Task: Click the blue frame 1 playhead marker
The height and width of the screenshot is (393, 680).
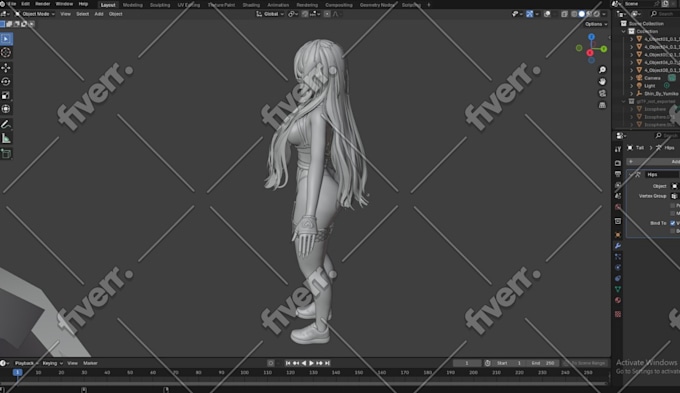Action: (17, 372)
